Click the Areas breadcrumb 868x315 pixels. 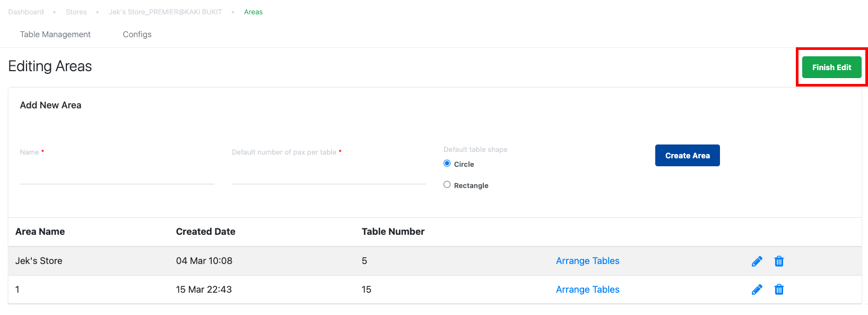pos(254,12)
